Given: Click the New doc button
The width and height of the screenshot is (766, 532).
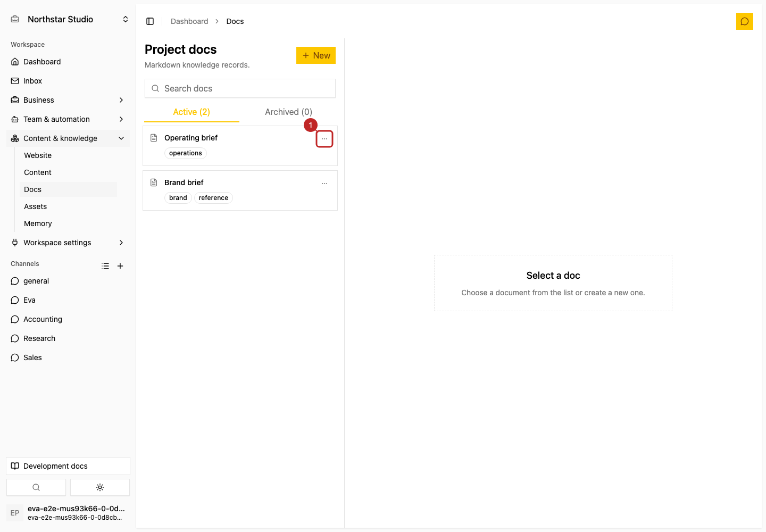Looking at the screenshot, I should (x=316, y=55).
